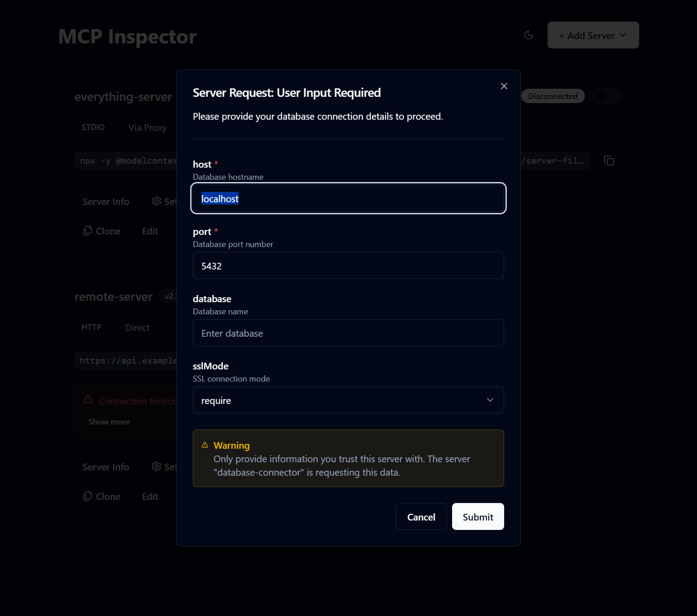Click the remote-server name heading
Image resolution: width=697 pixels, height=616 pixels.
pos(113,297)
